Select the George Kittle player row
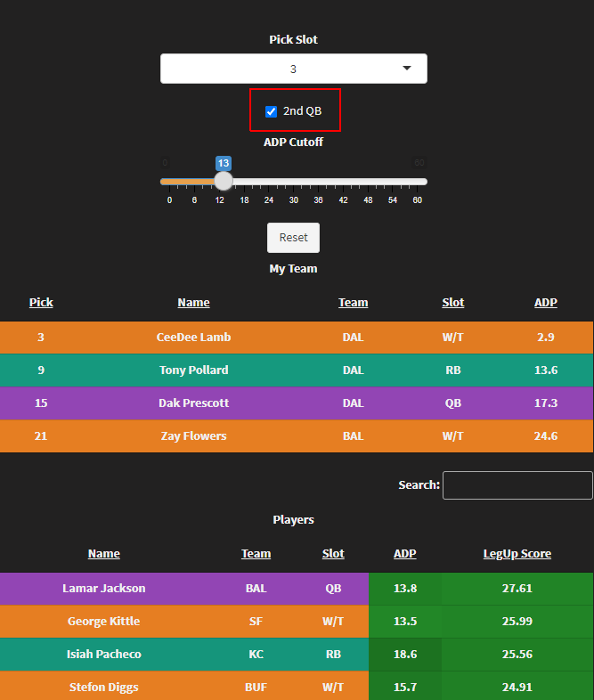The height and width of the screenshot is (700, 594). click(297, 622)
